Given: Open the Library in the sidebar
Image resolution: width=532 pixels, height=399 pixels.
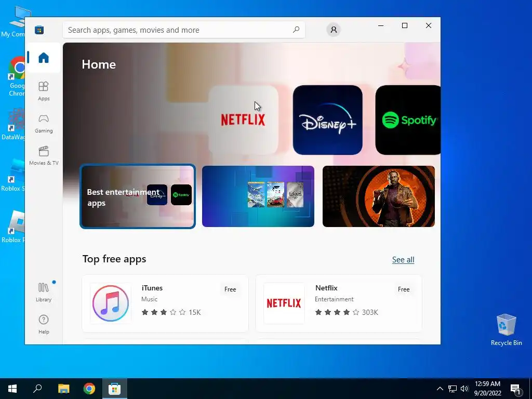Looking at the screenshot, I should (x=44, y=292).
